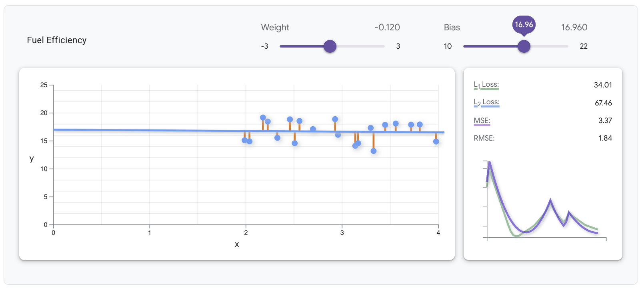Open the L1 Loss definition link
Viewport: 644px width, 290px height.
tap(485, 85)
